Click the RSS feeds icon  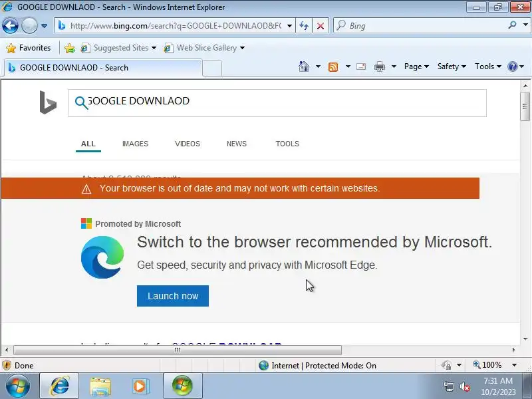[x=333, y=67]
